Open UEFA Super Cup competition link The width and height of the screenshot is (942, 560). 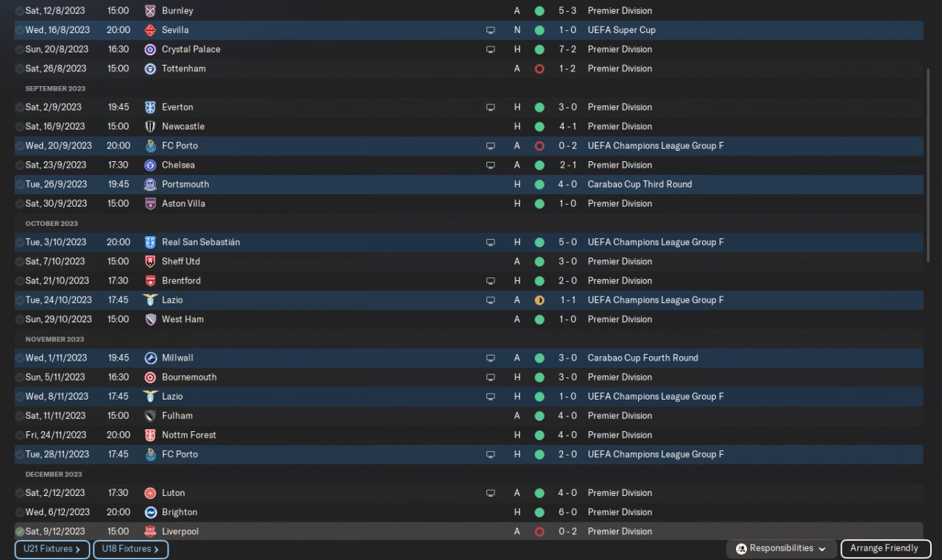coord(621,30)
